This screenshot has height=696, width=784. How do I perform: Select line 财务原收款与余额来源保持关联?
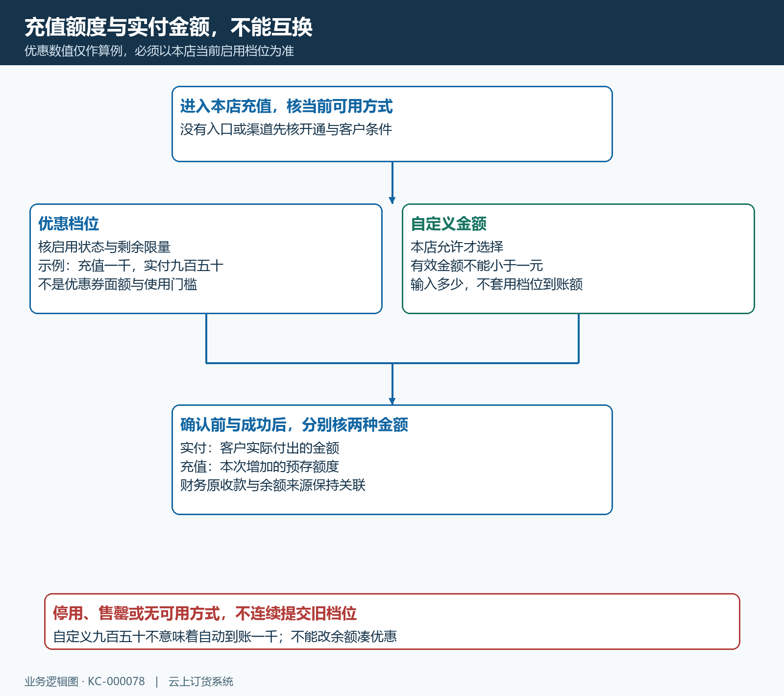273,485
